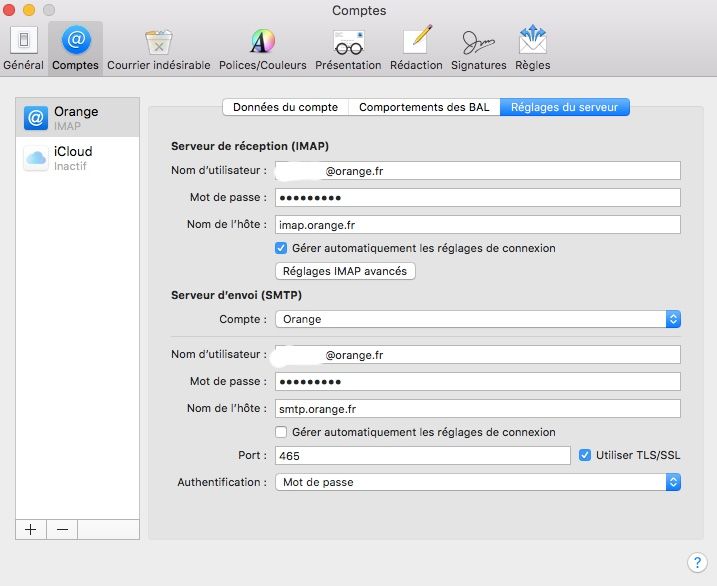The width and height of the screenshot is (717, 586).
Task: Switch to Comportements des BAL tab
Action: 424,107
